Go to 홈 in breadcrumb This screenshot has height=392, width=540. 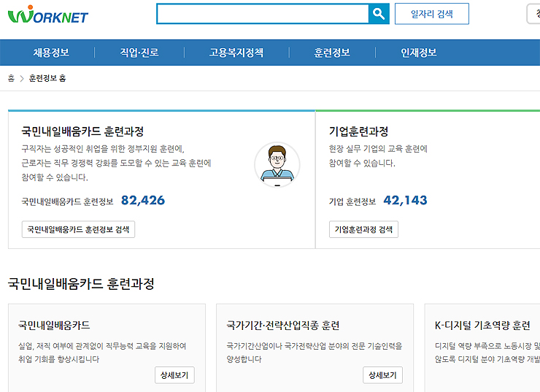[x=12, y=78]
